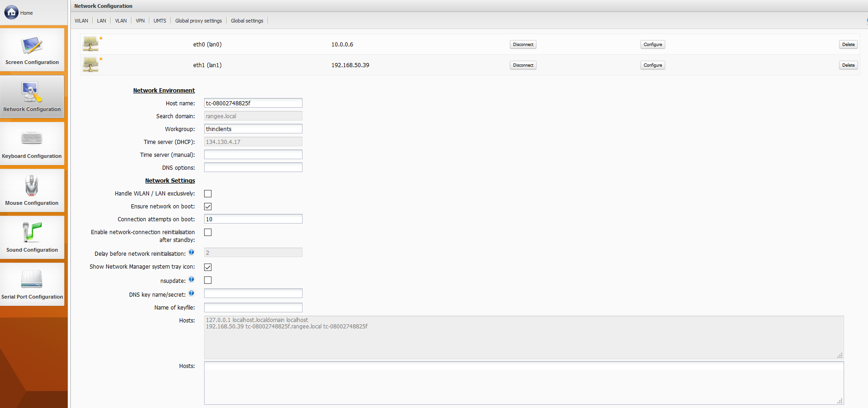The image size is (868, 408).
Task: Click the Home icon
Action: click(11, 12)
